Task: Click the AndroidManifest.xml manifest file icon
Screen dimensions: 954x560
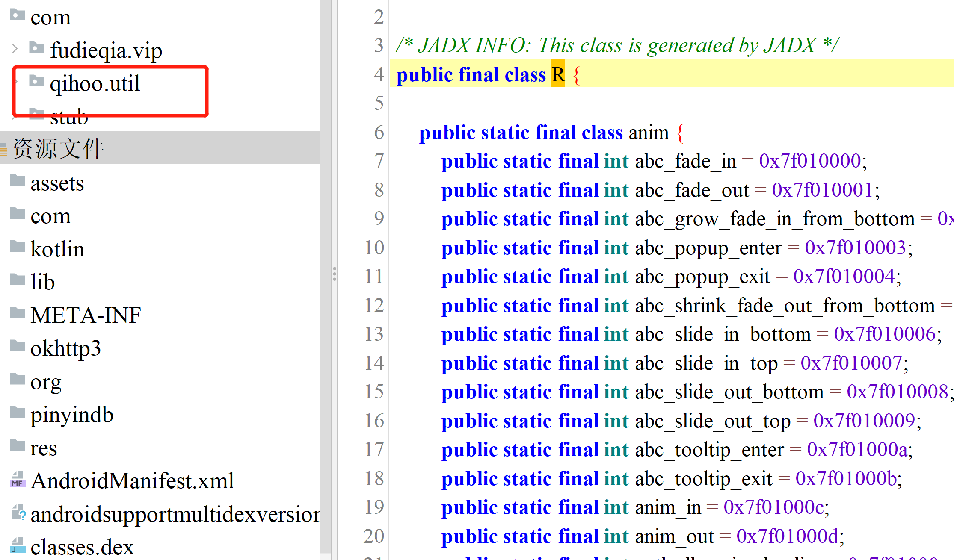Action: [x=17, y=479]
